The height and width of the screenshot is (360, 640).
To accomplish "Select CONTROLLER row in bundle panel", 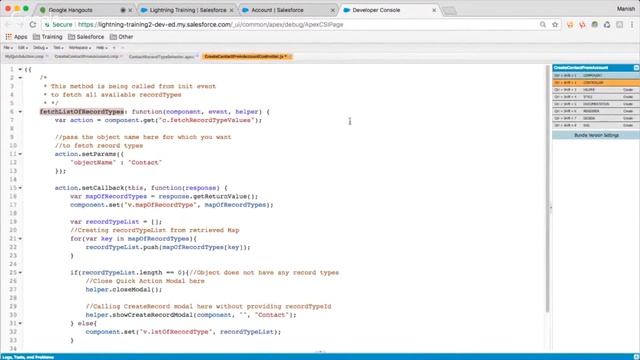I will [596, 82].
